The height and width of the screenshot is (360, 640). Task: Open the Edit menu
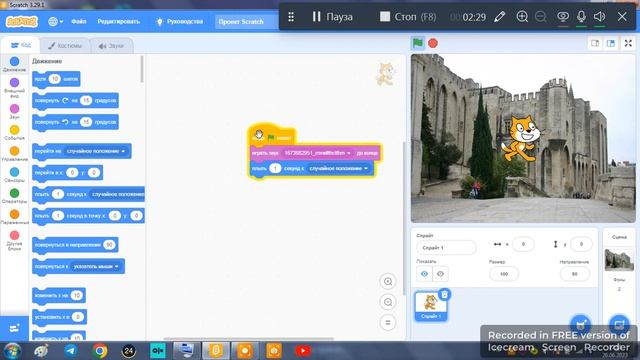(118, 22)
